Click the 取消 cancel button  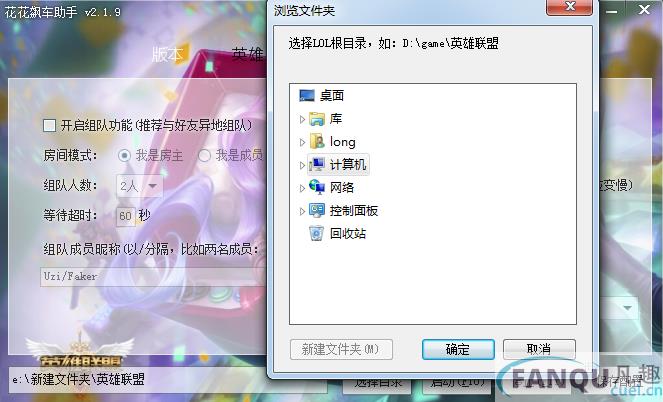pyautogui.click(x=539, y=349)
